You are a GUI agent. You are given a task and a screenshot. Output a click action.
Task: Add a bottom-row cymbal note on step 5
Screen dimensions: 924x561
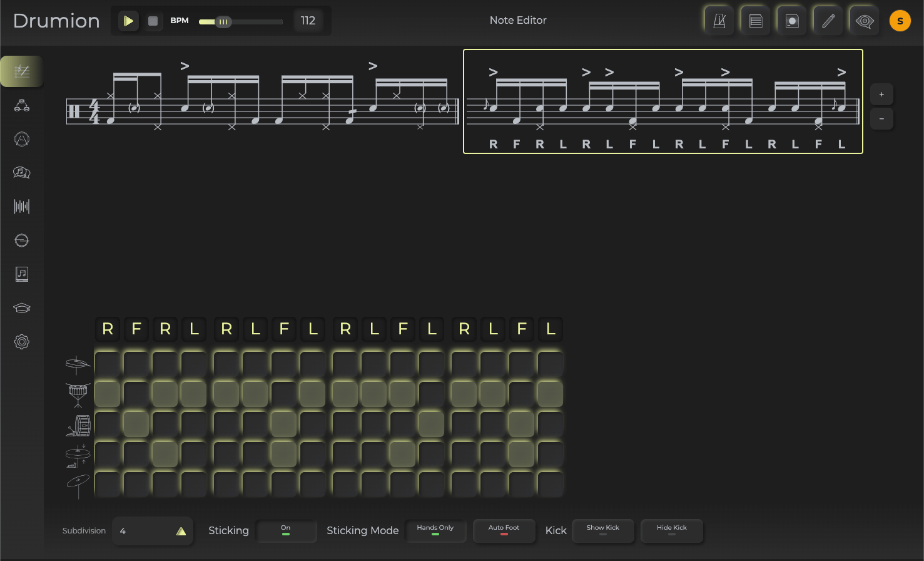[x=226, y=485]
